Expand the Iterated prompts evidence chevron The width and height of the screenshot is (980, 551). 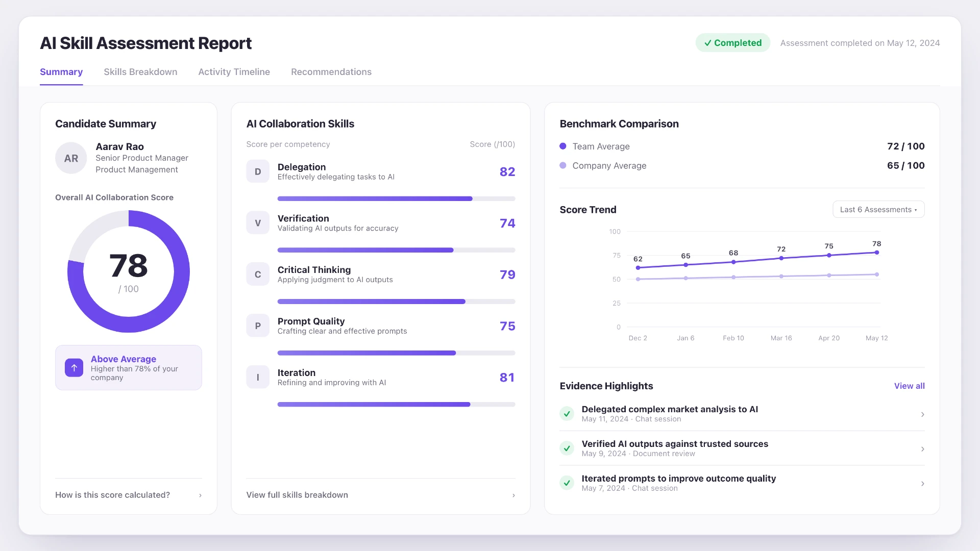tap(922, 484)
